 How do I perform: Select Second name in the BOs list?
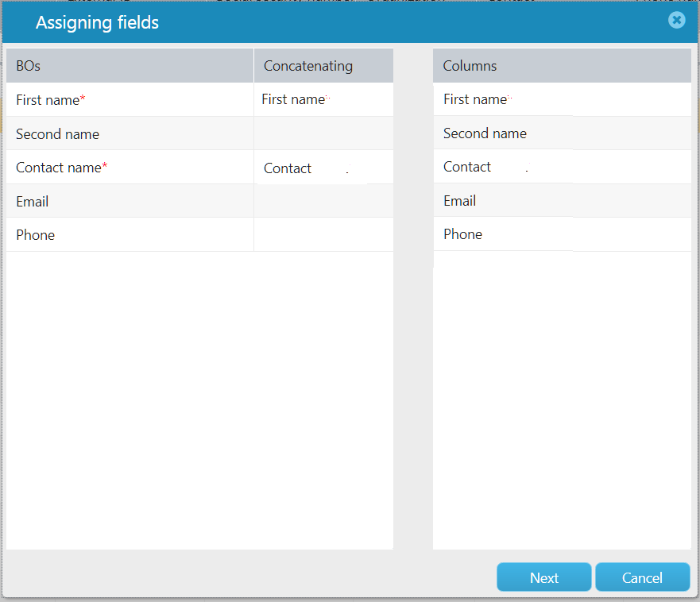130,133
